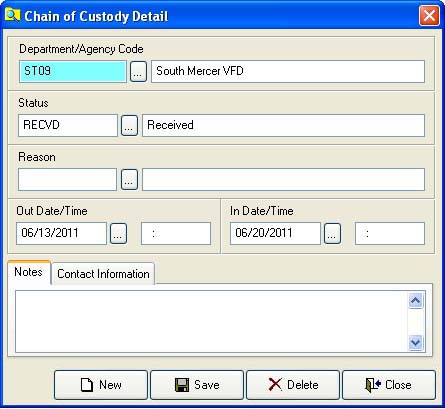The width and height of the screenshot is (445, 409).
Task: Click the New button with blank page icon
Action: pos(101,385)
